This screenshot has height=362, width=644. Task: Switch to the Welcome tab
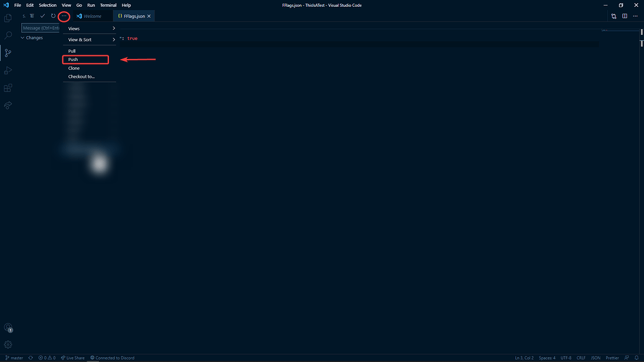(93, 16)
